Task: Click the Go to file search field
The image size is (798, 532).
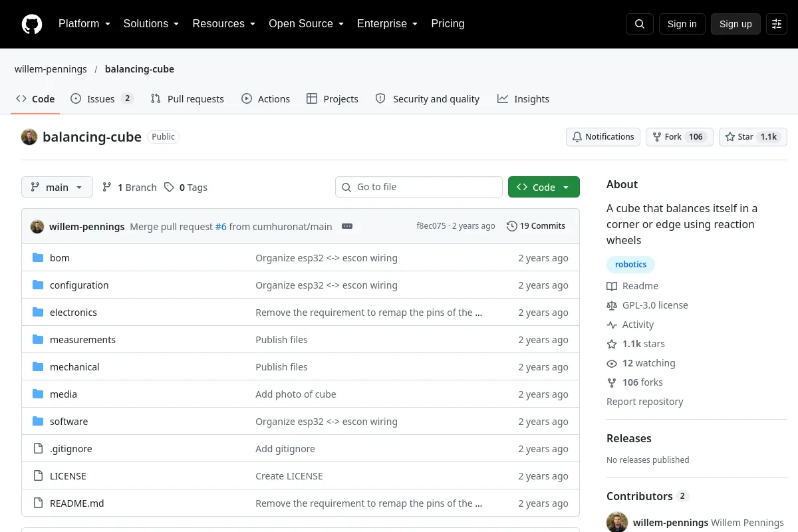Action: pyautogui.click(x=419, y=188)
